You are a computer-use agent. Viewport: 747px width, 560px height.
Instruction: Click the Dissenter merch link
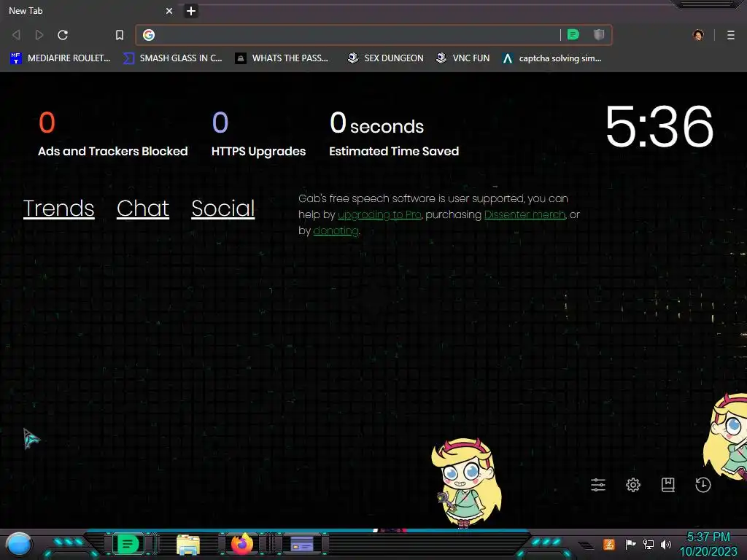(x=525, y=215)
